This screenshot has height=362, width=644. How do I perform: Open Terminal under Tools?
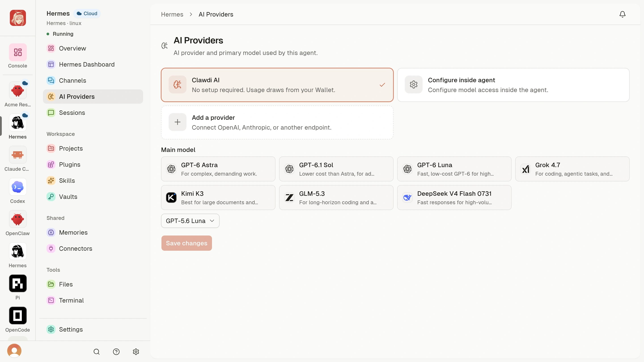pyautogui.click(x=93, y=300)
